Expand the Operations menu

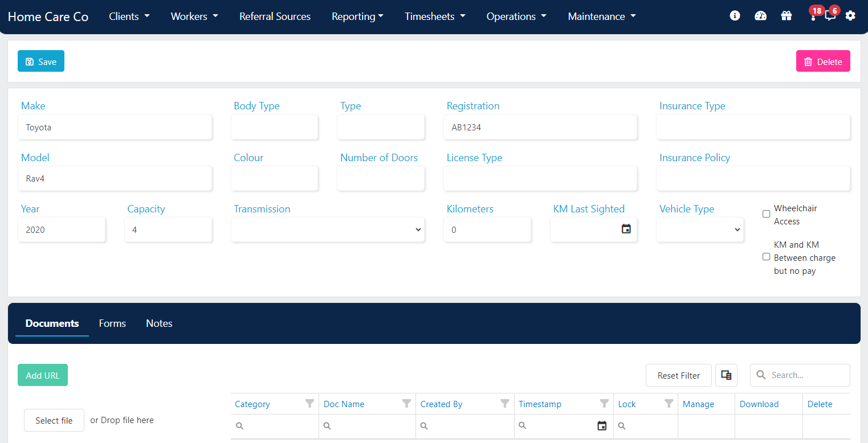(516, 17)
